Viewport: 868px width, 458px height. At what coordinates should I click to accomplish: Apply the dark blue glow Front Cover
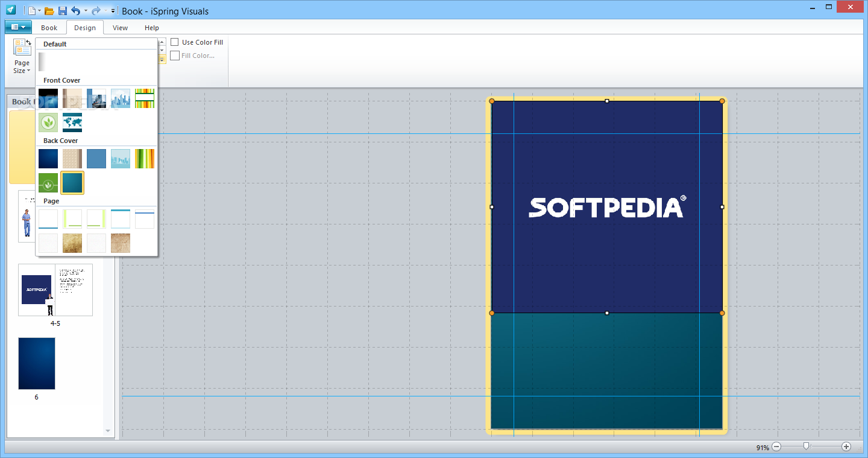pyautogui.click(x=48, y=98)
